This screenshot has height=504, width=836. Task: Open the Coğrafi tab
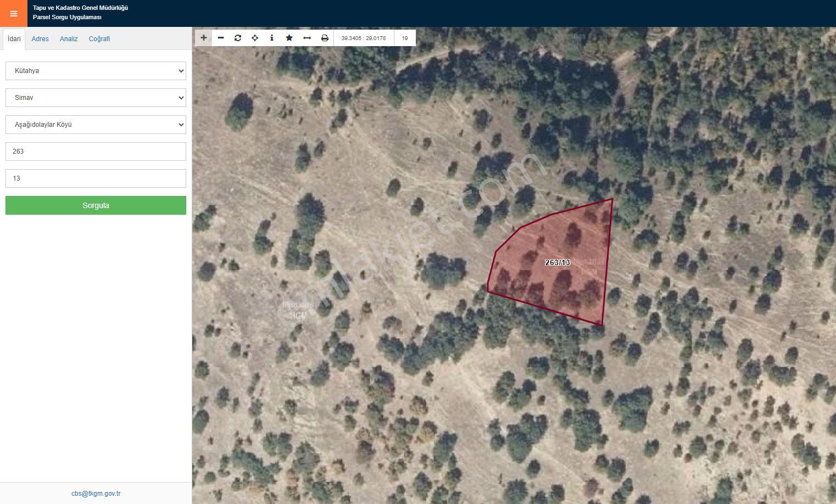[99, 39]
